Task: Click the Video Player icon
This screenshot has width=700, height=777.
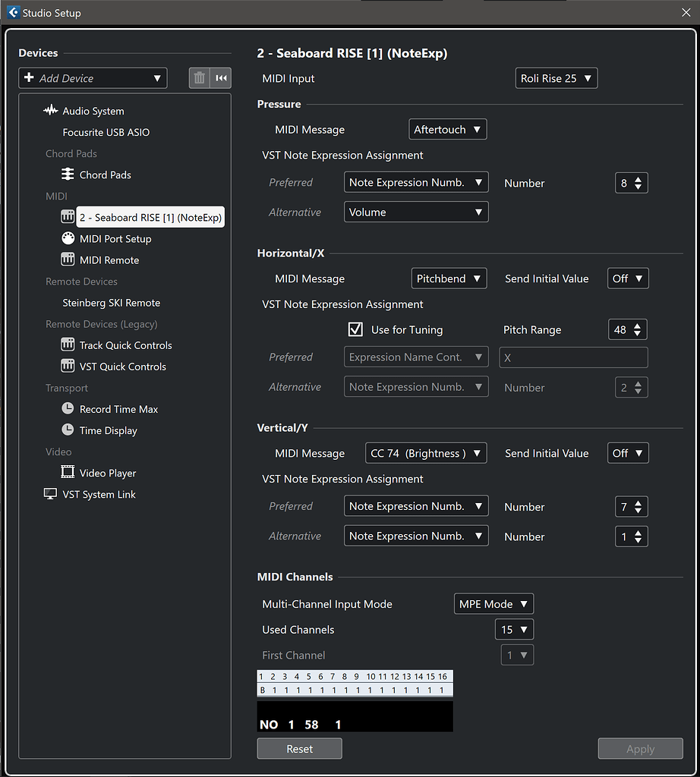Action: click(68, 472)
